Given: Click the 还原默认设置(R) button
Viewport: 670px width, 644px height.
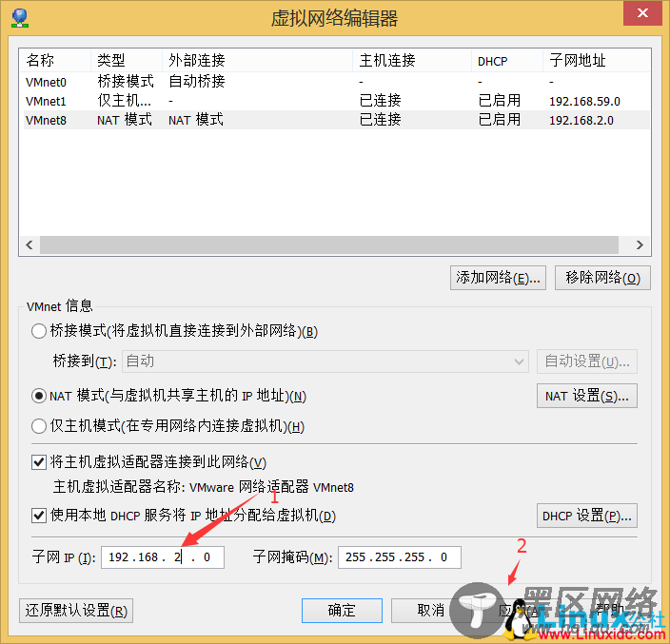Looking at the screenshot, I should [x=76, y=611].
